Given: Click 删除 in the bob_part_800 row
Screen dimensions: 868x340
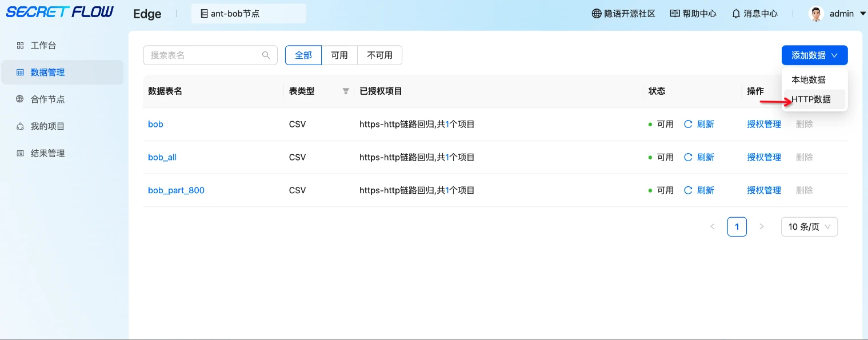Looking at the screenshot, I should click(805, 190).
